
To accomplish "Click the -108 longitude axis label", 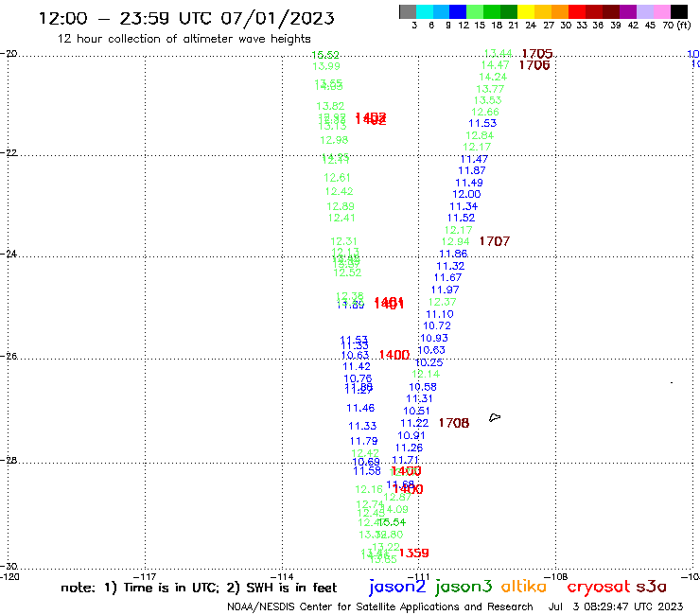I will 556,576.
